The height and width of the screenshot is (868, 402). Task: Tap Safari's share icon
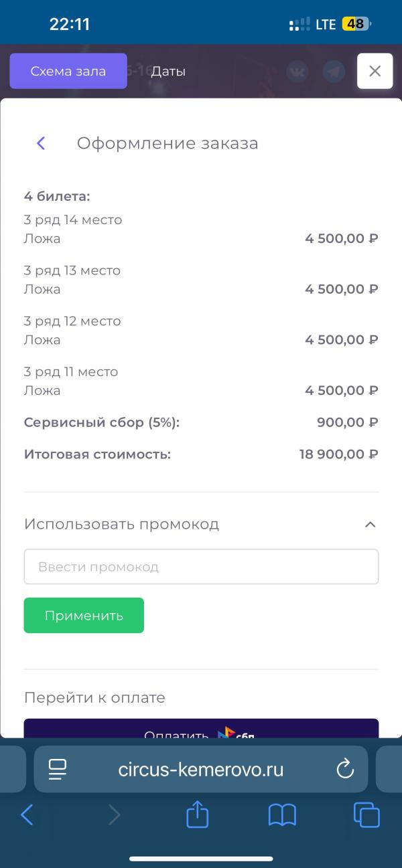198,814
